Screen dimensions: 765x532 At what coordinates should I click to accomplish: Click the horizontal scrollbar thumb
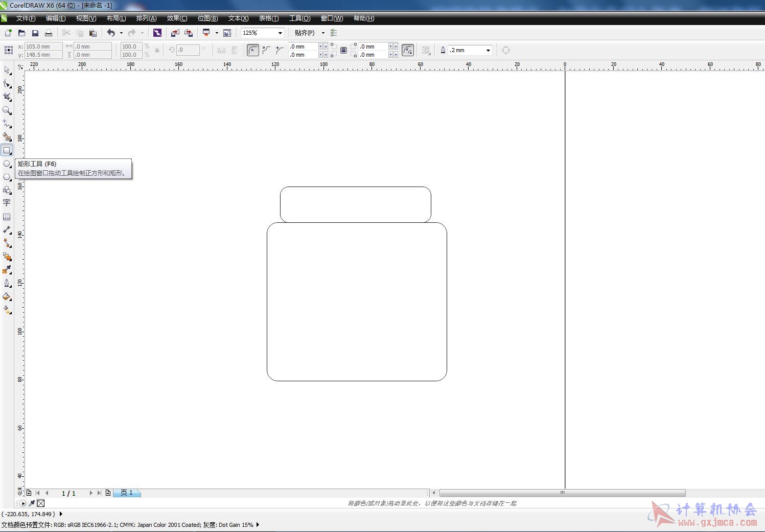[562, 493]
